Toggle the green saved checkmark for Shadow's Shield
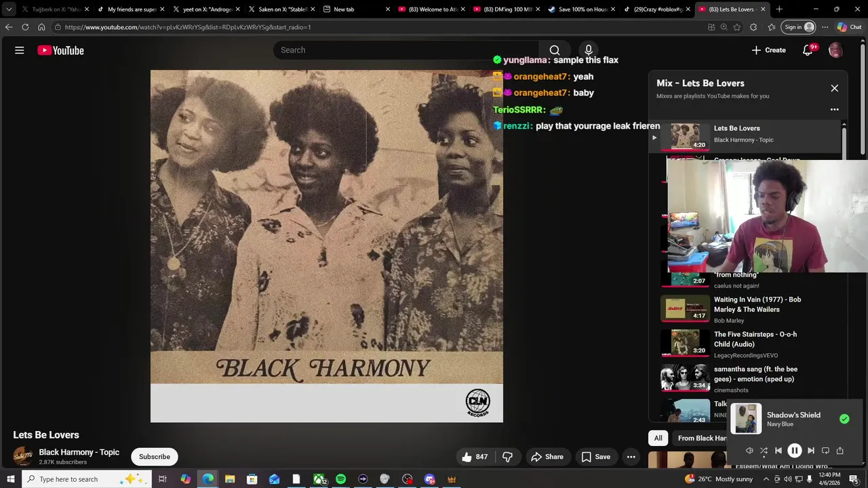The width and height of the screenshot is (868, 488). point(844,419)
